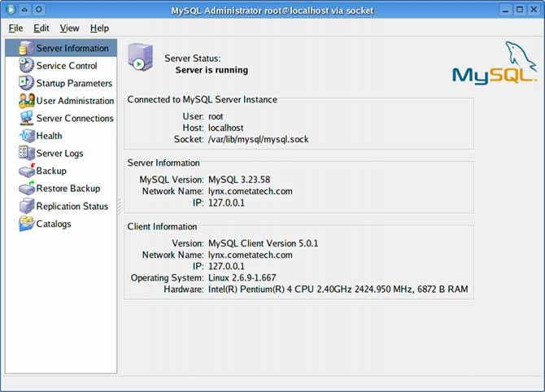The width and height of the screenshot is (545, 392).
Task: Click the Server Logs icon
Action: point(26,154)
